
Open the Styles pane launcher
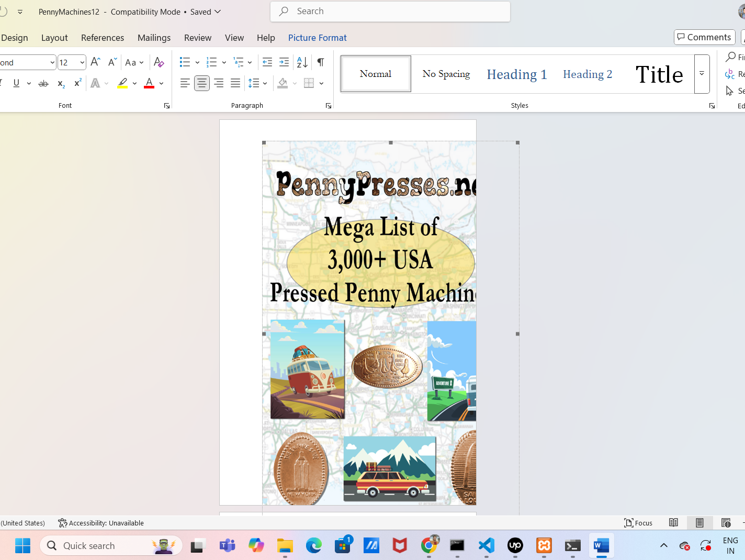712,106
